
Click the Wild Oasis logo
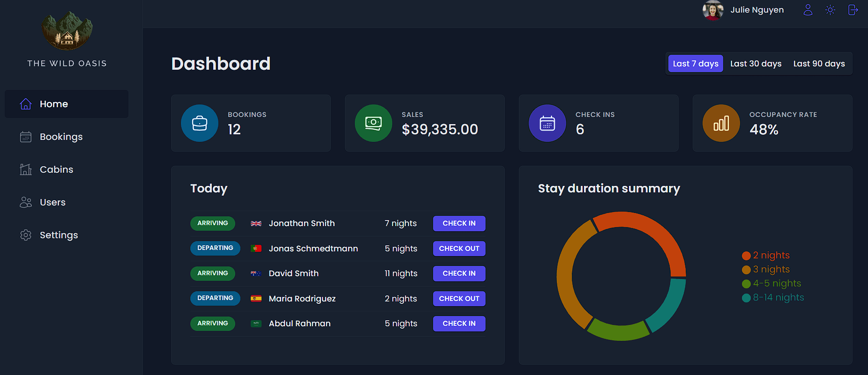point(67,31)
